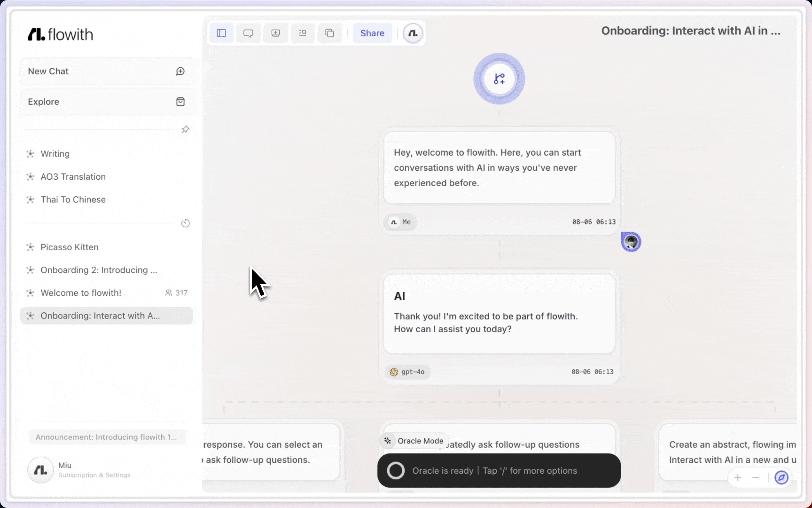Click the Share button

[x=372, y=33]
